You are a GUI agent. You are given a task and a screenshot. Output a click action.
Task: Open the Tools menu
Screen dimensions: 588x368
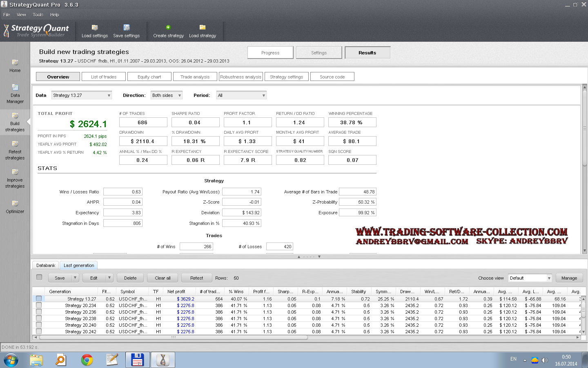38,15
